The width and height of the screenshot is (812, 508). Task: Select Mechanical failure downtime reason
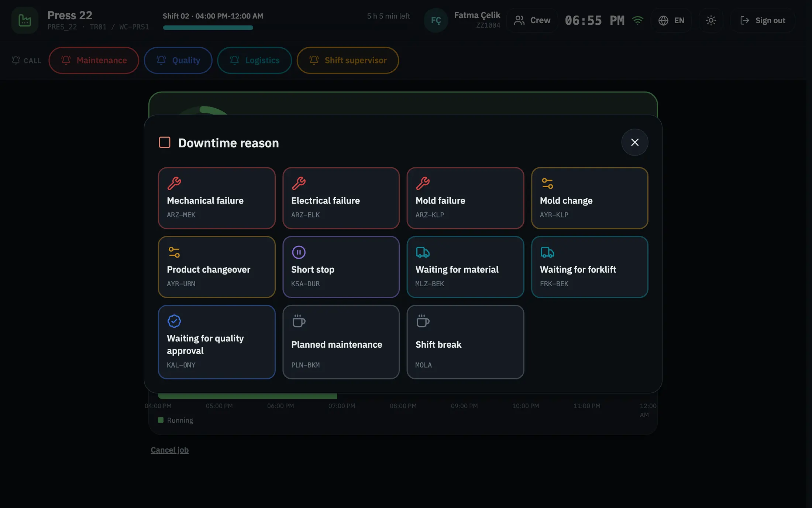click(217, 198)
